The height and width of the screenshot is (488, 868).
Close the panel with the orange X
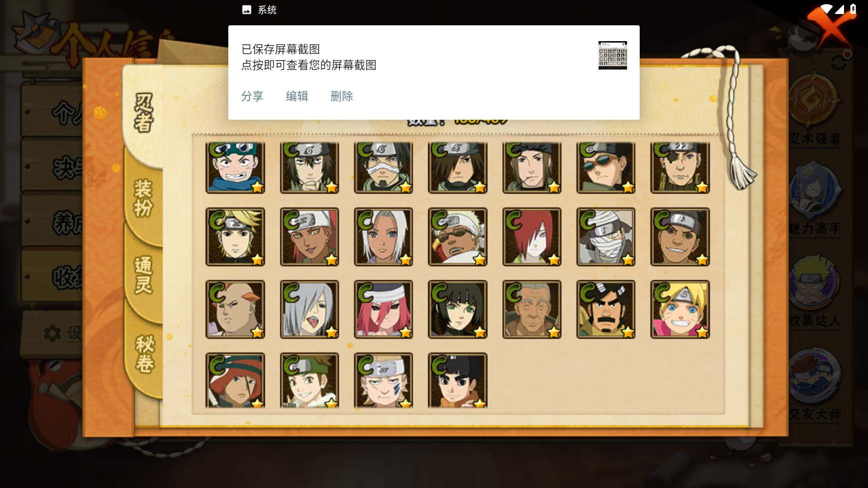pyautogui.click(x=830, y=27)
